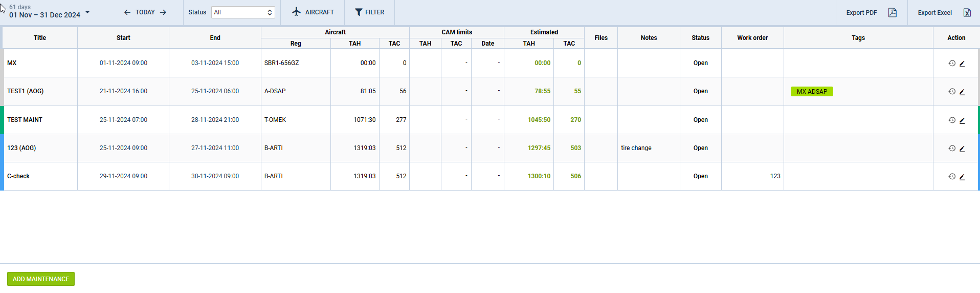Select the C-check title cell
Screen dimensions: 980x293
pos(40,176)
